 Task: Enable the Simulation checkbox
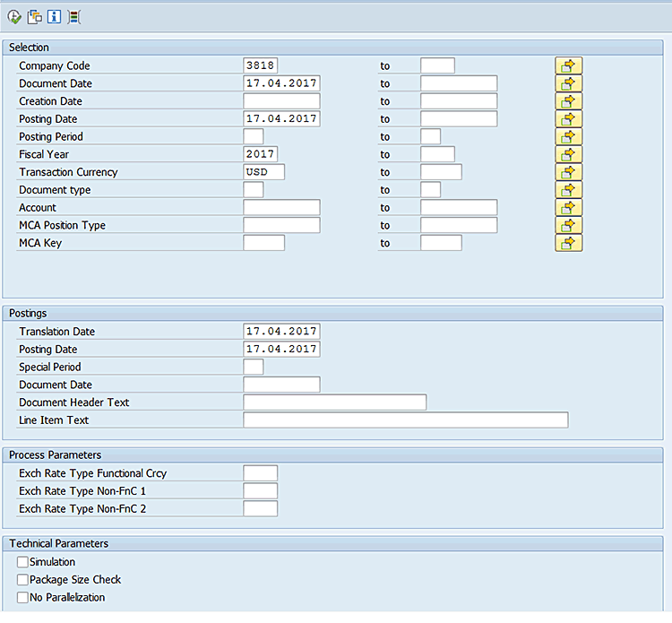point(23,562)
